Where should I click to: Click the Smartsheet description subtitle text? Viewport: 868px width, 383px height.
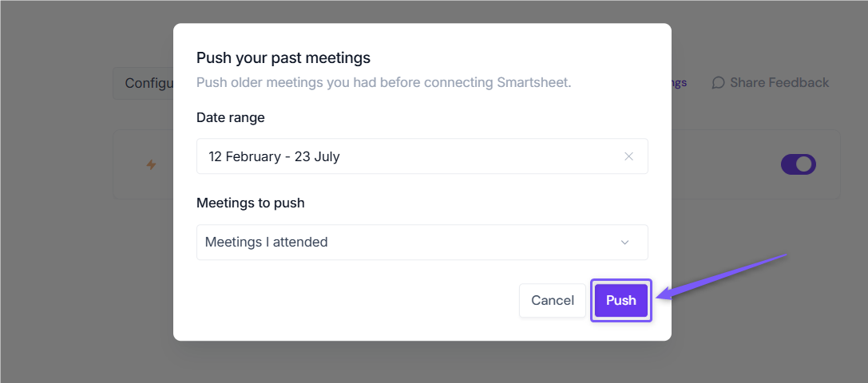point(383,83)
